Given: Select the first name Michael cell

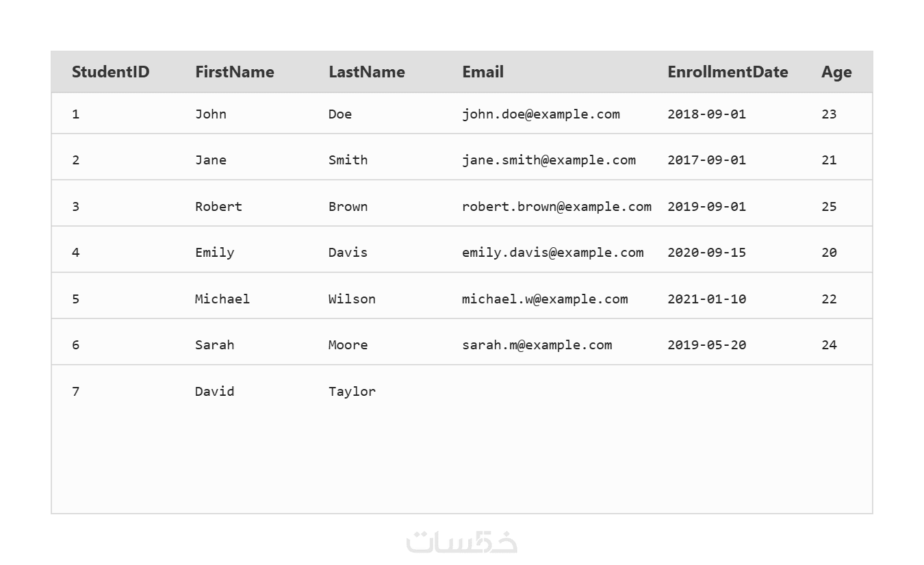Looking at the screenshot, I should [222, 299].
